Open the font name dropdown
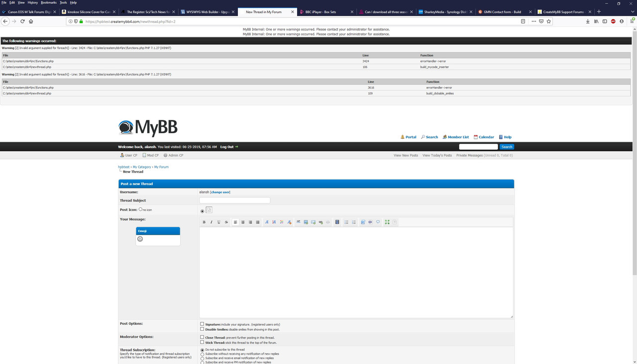 pyautogui.click(x=267, y=222)
